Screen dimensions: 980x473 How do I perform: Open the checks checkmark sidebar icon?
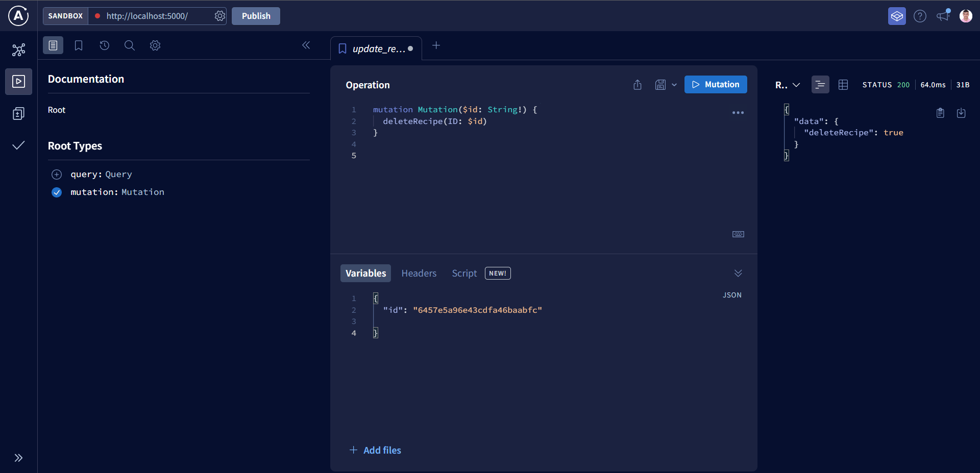coord(18,145)
